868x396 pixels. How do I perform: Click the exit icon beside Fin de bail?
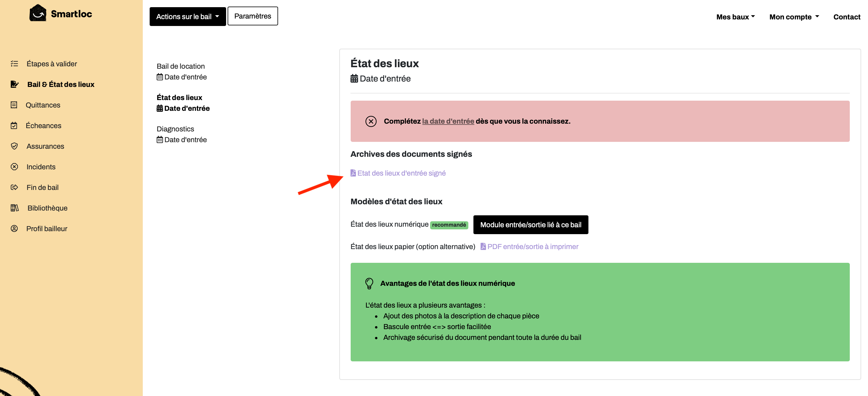point(14,187)
